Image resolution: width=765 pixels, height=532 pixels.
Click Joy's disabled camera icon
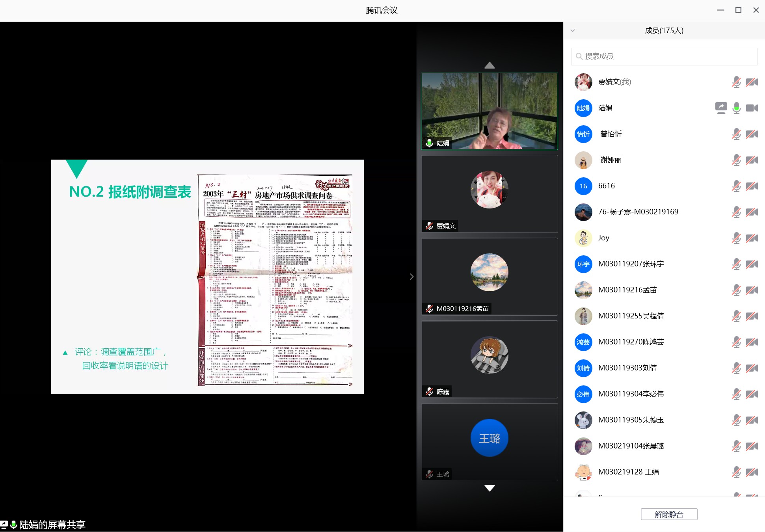point(752,238)
